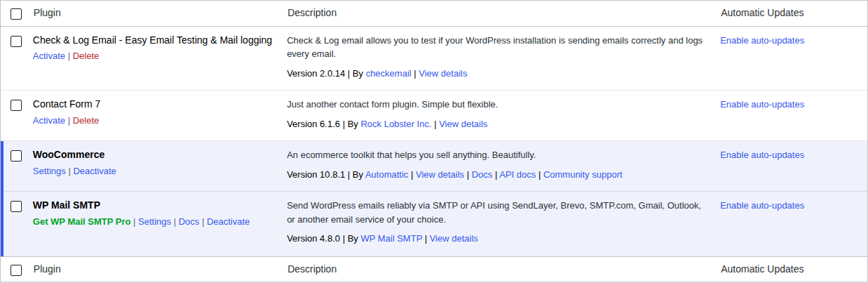Click 'An ecommerce toolkit' description text

412,155
